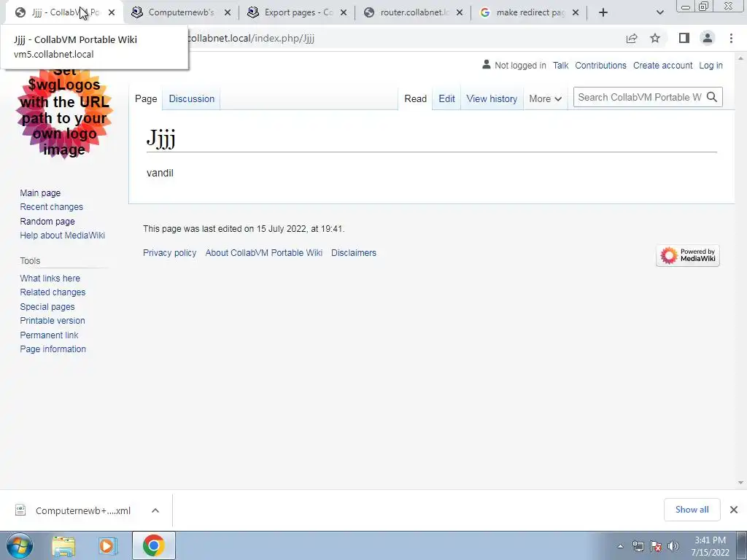This screenshot has height=560, width=747.
Task: Open What links here
Action: click(50, 278)
